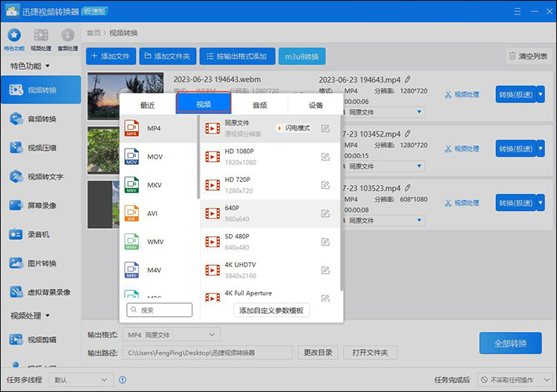The image size is (557, 392).
Task: Click the 添加文件夹 button
Action: click(x=168, y=56)
